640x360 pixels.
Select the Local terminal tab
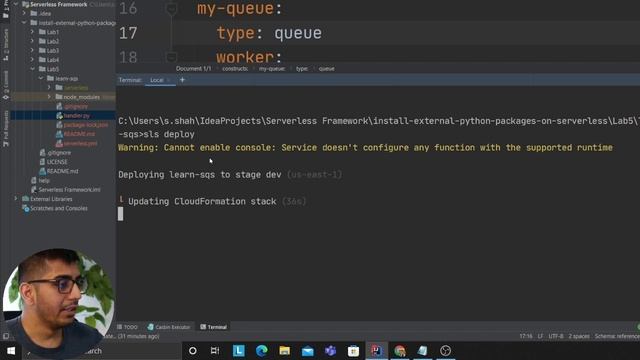pos(156,80)
